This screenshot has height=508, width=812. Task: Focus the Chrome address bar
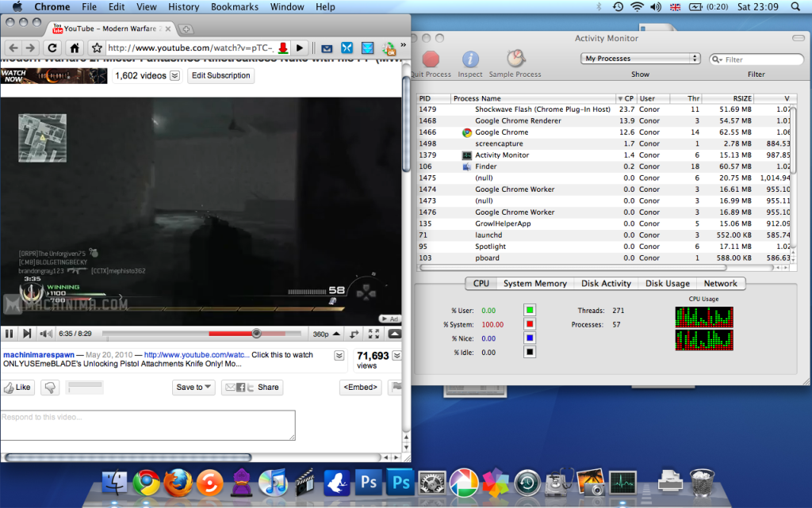click(x=190, y=48)
